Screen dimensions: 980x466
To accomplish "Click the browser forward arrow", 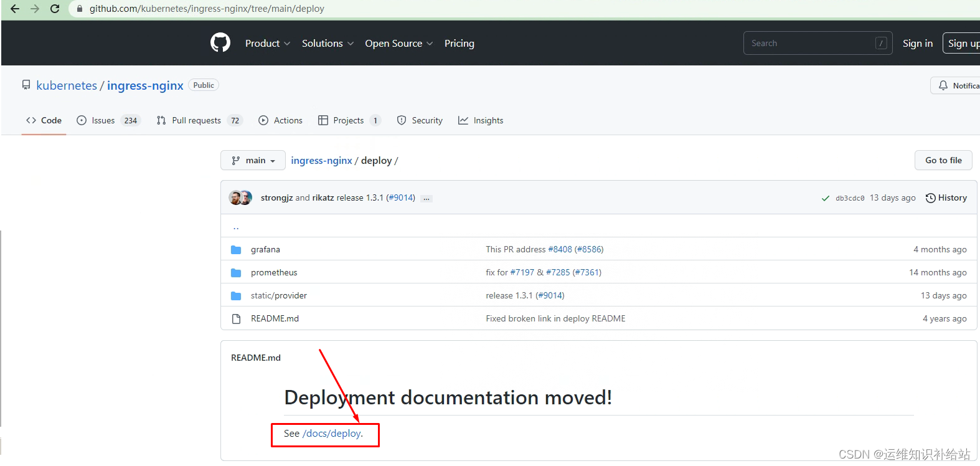I will coord(35,9).
